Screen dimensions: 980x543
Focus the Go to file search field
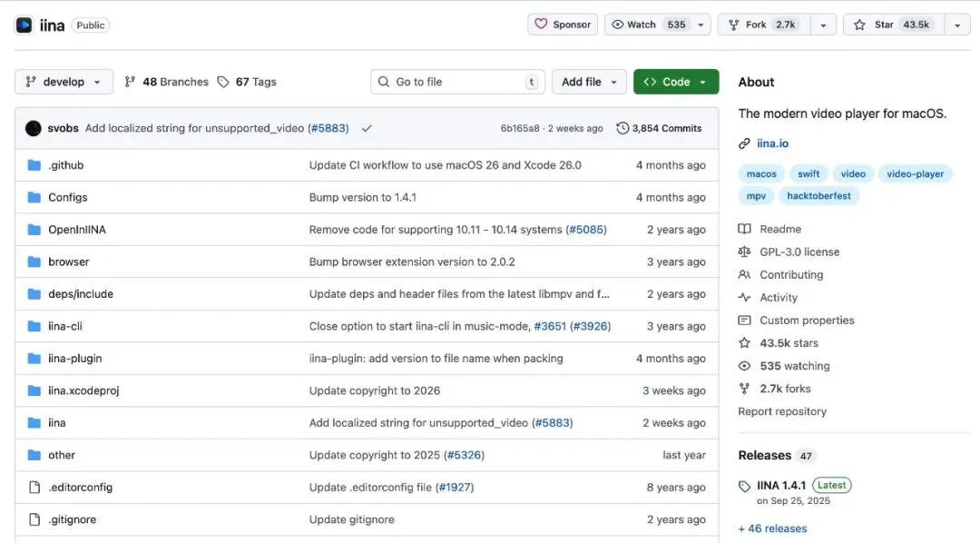457,82
